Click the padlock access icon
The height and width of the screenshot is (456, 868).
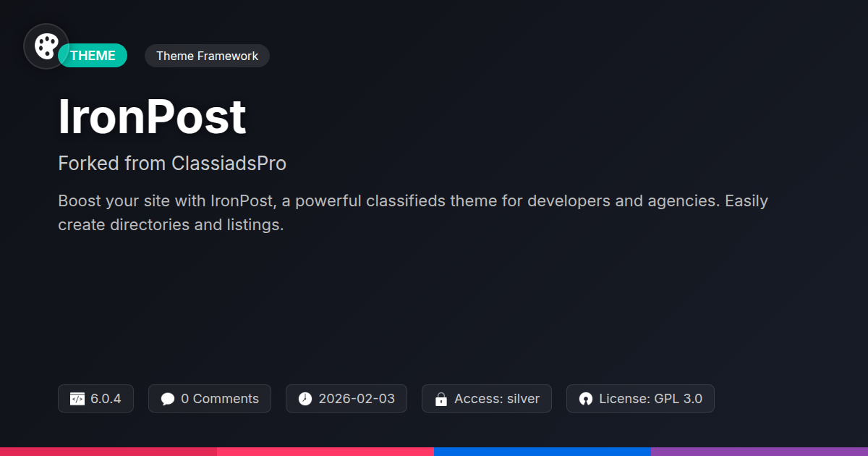(441, 399)
